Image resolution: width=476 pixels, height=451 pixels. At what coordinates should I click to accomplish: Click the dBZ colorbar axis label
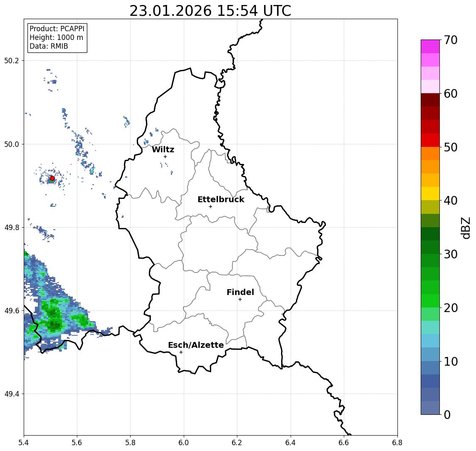(x=466, y=228)
